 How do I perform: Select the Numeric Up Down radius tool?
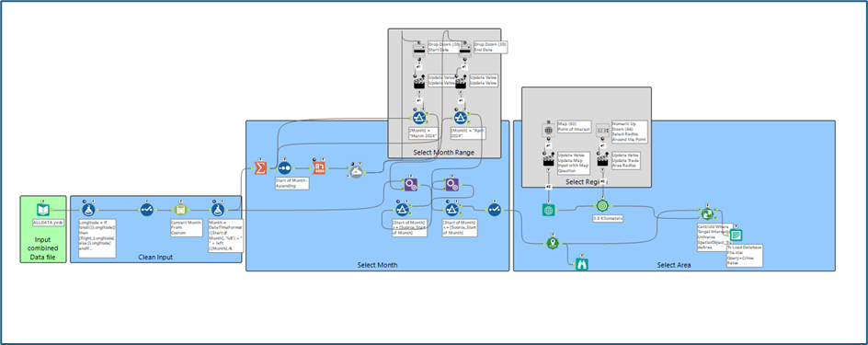[x=602, y=131]
